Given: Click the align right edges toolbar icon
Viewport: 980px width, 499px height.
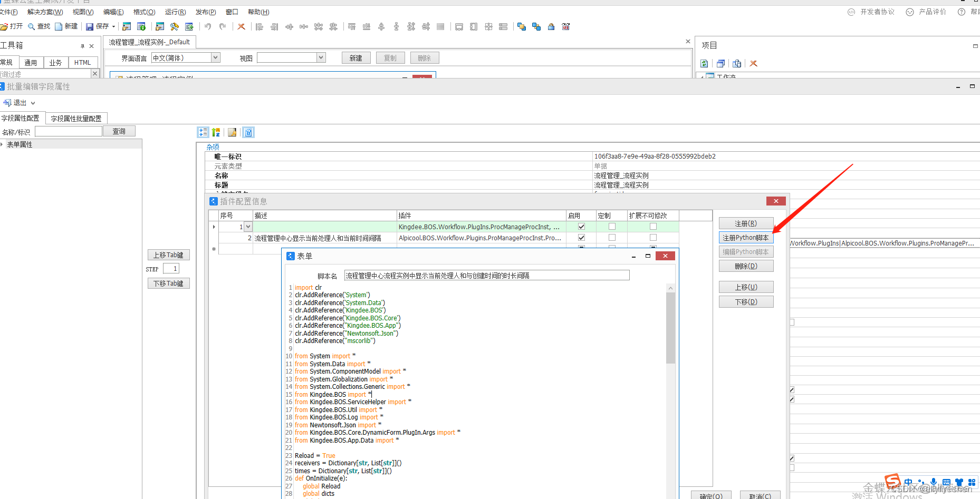Looking at the screenshot, I should [274, 26].
